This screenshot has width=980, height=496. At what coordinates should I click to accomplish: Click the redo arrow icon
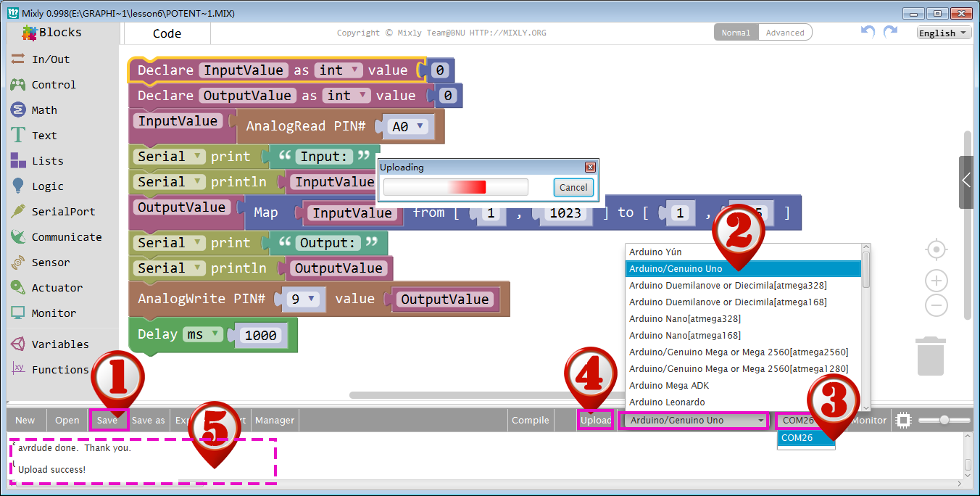(x=890, y=32)
